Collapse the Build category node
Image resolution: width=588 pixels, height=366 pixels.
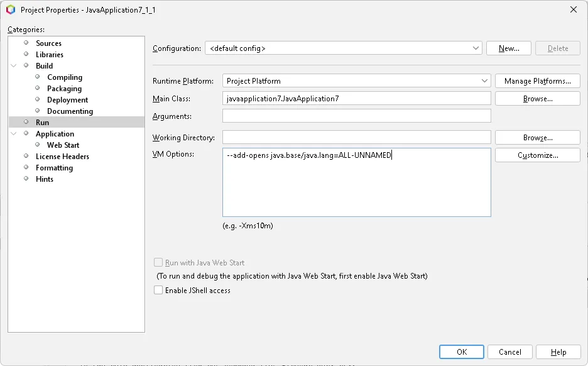pyautogui.click(x=14, y=66)
